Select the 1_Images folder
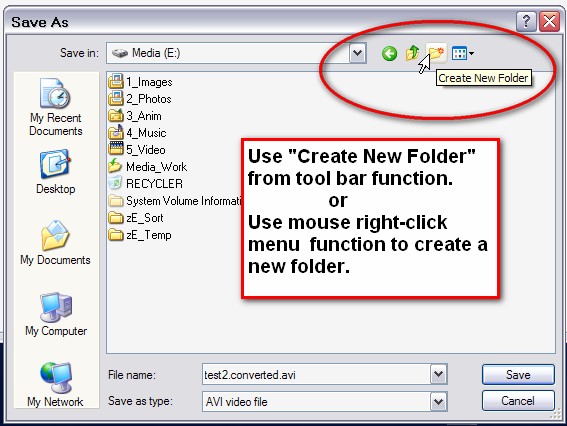567x426 pixels. click(x=140, y=81)
